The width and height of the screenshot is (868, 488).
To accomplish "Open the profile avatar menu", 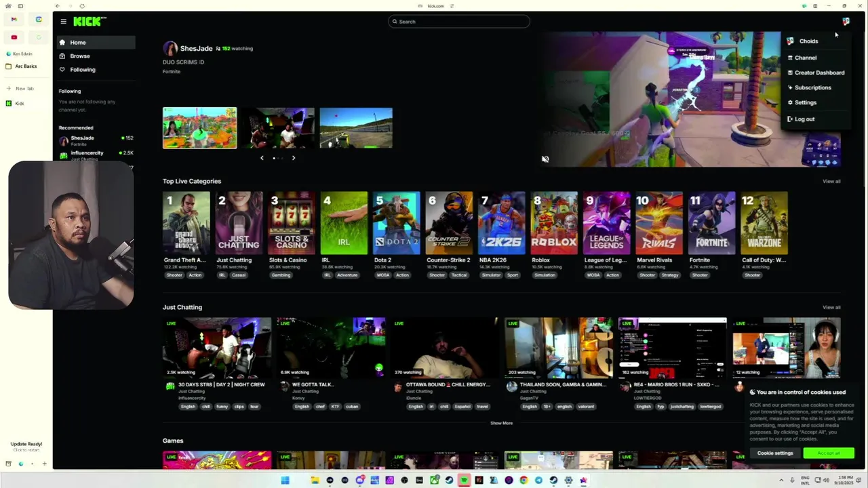I will point(846,22).
